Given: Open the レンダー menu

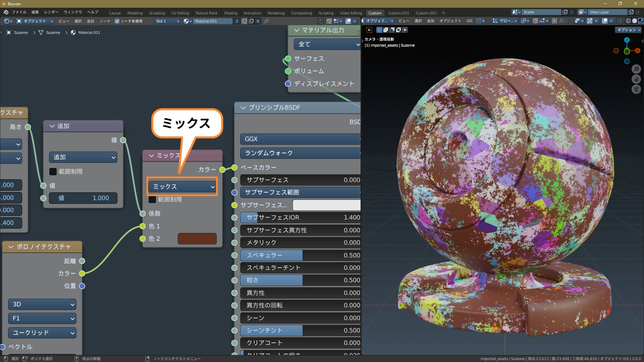Looking at the screenshot, I should 51,12.
